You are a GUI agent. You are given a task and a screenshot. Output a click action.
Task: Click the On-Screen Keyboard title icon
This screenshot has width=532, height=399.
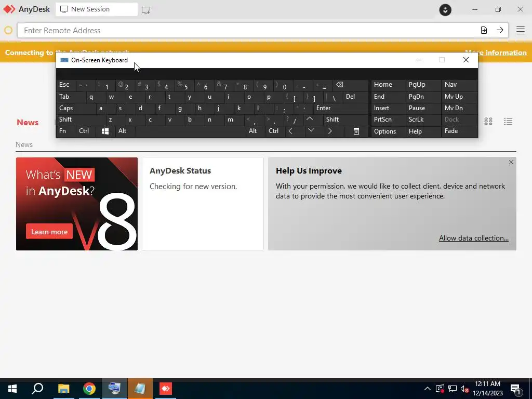[x=64, y=60]
